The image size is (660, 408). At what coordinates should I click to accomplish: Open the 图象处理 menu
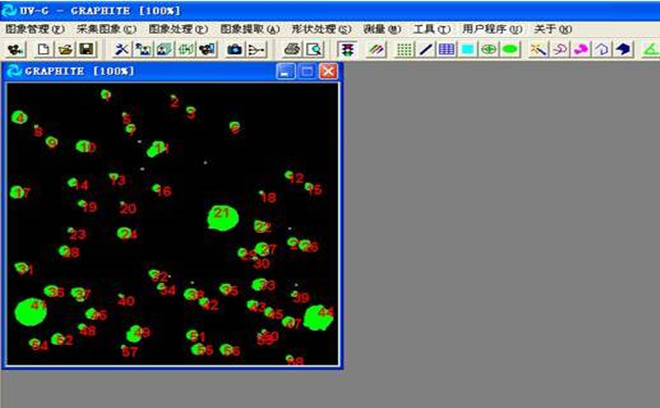[178, 29]
